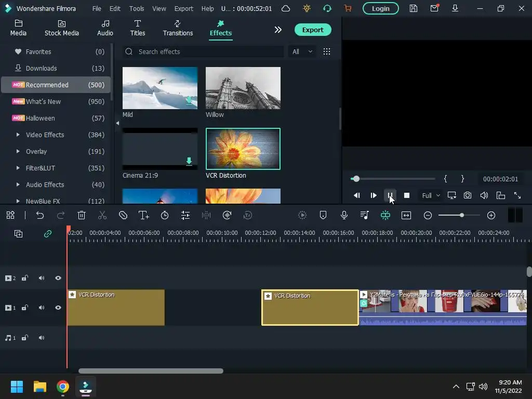This screenshot has width=532, height=399.
Task: Open the All filter dropdown
Action: coord(302,51)
